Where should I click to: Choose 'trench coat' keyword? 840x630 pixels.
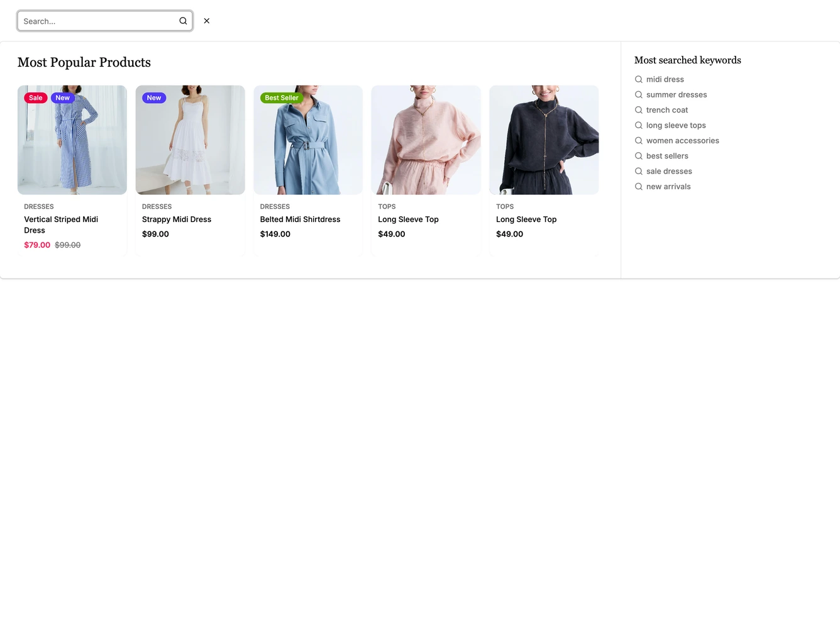[667, 110]
